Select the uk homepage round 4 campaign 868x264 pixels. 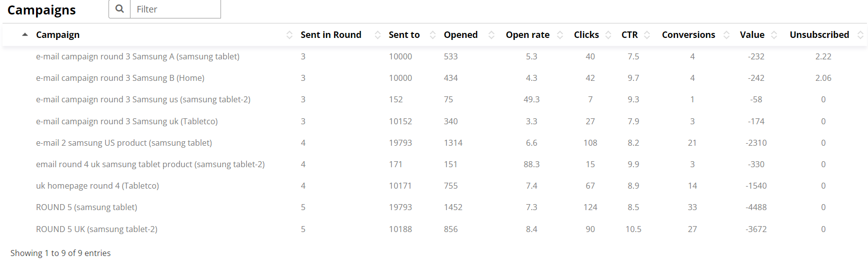point(97,186)
